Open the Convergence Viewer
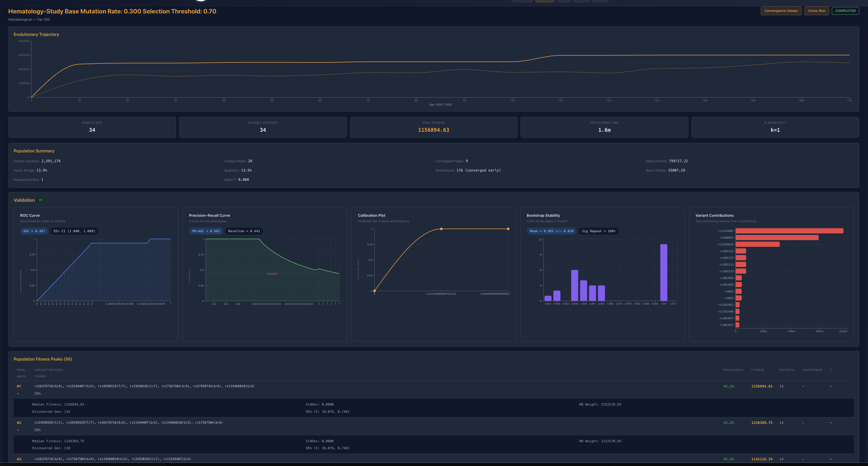Image resolution: width=868 pixels, height=466 pixels. (781, 11)
